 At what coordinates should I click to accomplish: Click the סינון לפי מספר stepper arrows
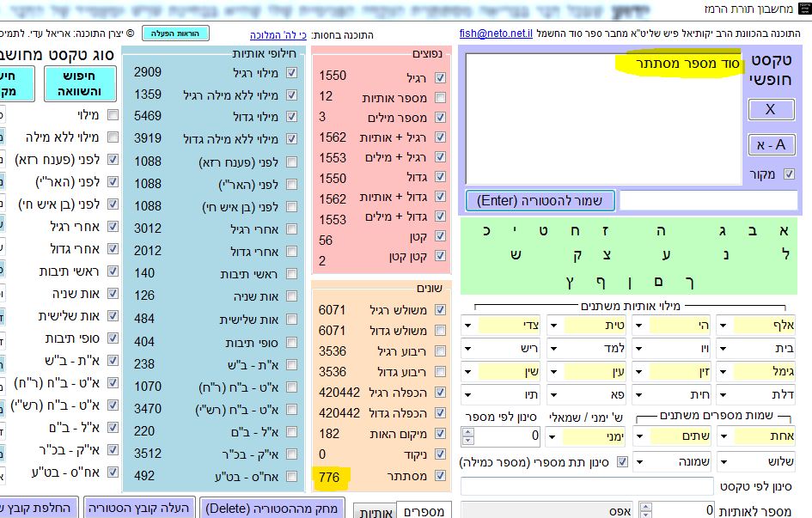coord(467,436)
